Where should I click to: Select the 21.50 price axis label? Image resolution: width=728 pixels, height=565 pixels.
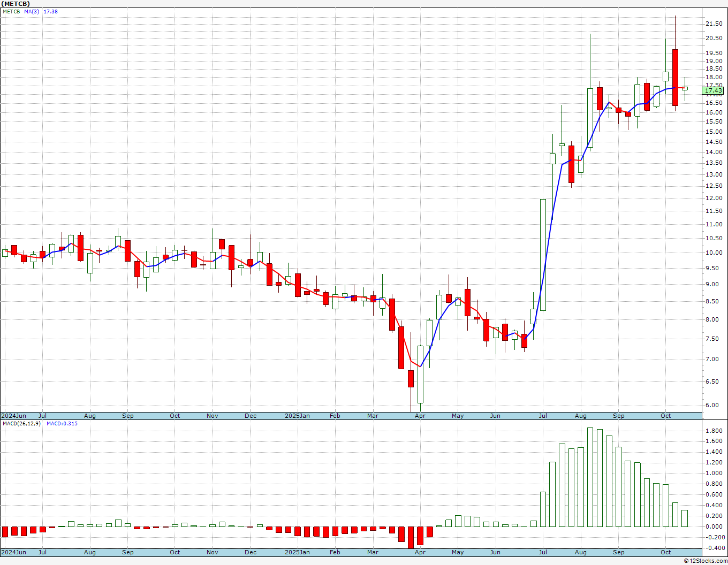click(x=714, y=24)
